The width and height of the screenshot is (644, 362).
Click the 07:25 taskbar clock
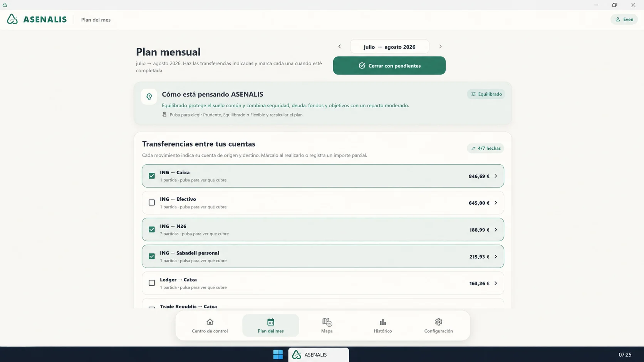pos(625,355)
